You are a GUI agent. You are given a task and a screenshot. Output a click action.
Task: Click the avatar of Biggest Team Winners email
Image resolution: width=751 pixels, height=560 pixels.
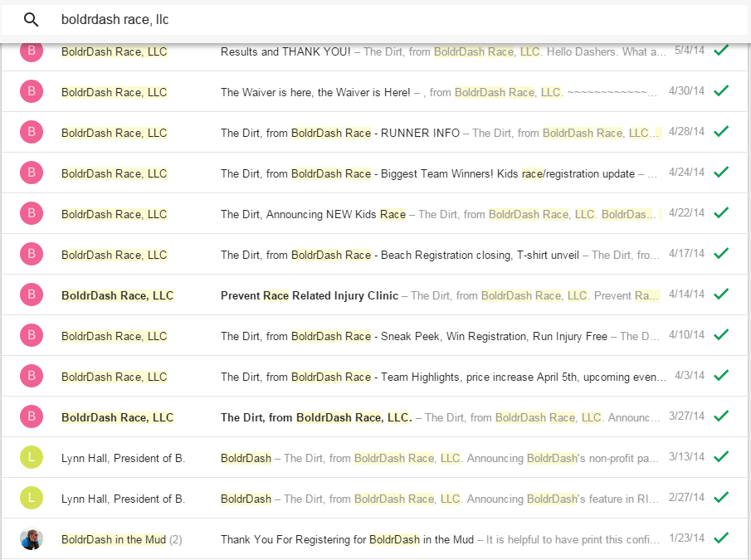(32, 173)
